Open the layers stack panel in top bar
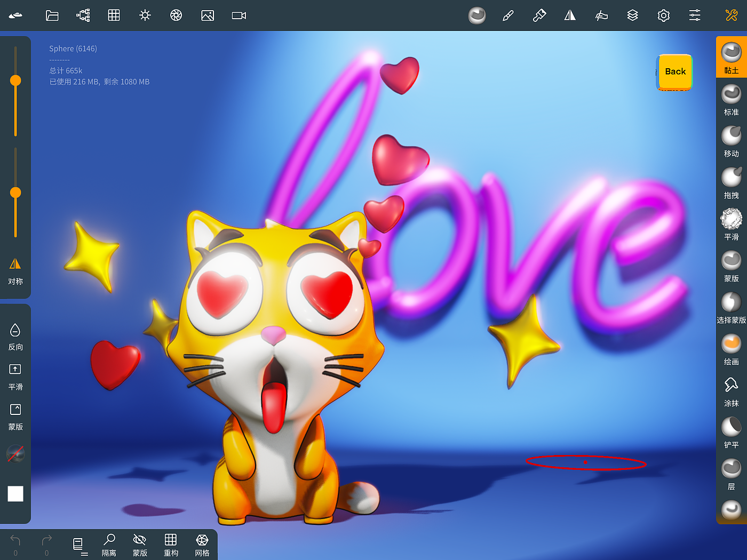The width and height of the screenshot is (747, 560). (x=632, y=15)
